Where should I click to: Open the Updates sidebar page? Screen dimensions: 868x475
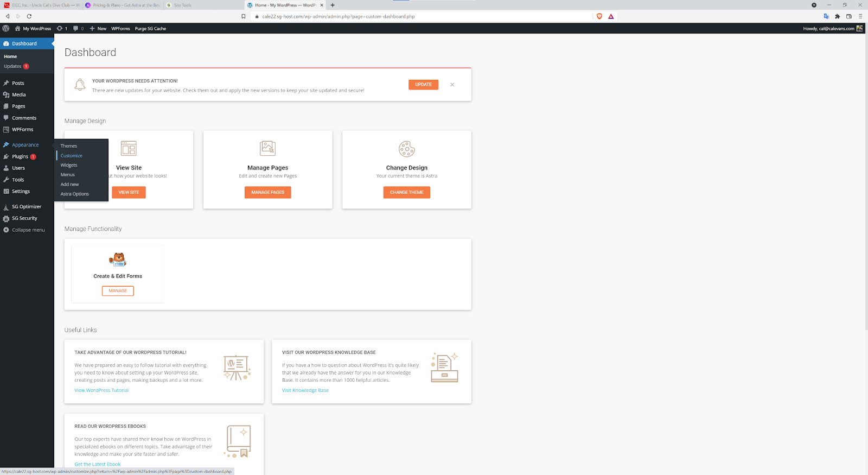point(16,66)
